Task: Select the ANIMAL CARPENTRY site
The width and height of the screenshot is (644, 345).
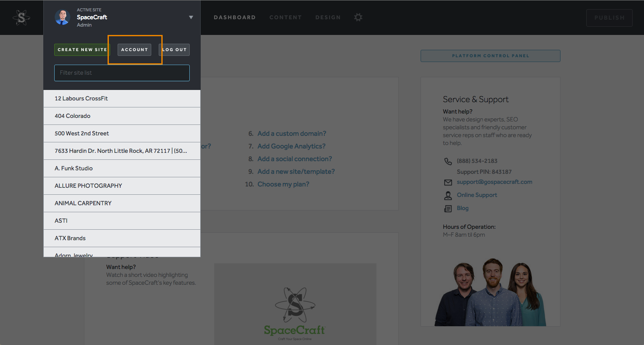Action: point(122,204)
